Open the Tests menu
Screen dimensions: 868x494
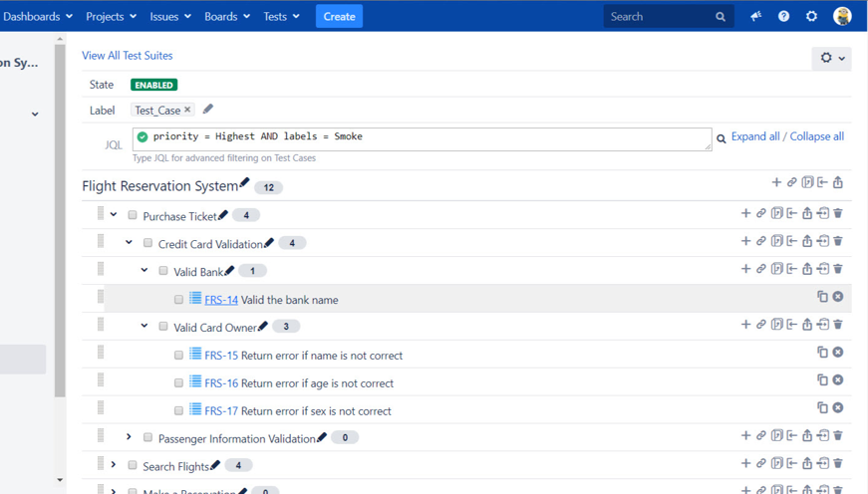pos(281,17)
